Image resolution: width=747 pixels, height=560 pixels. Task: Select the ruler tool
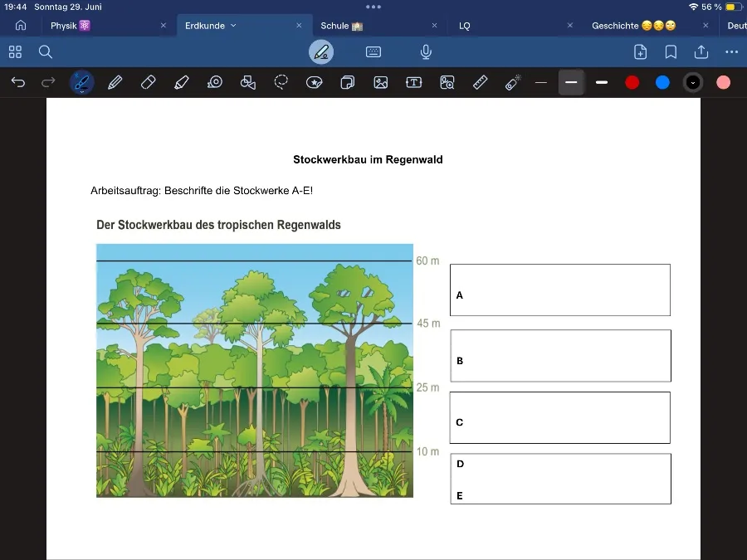pos(480,82)
